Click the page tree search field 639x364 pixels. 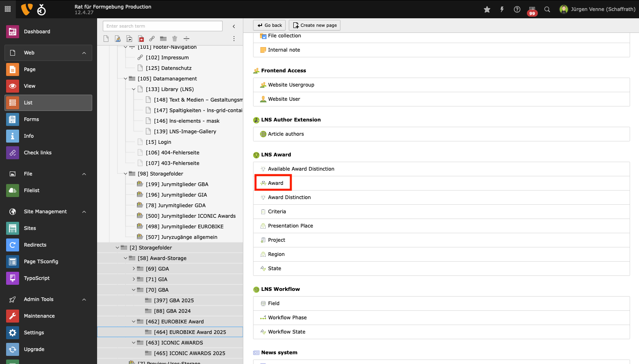click(x=162, y=26)
